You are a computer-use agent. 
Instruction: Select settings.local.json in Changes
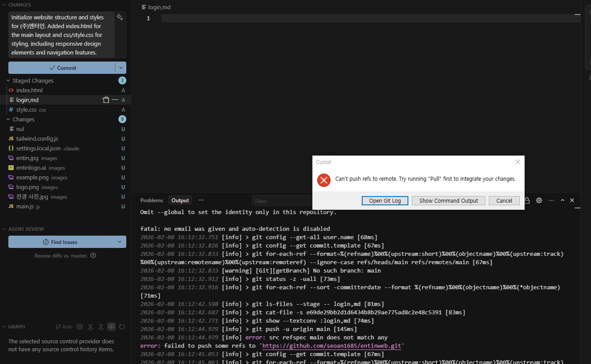(x=66, y=148)
